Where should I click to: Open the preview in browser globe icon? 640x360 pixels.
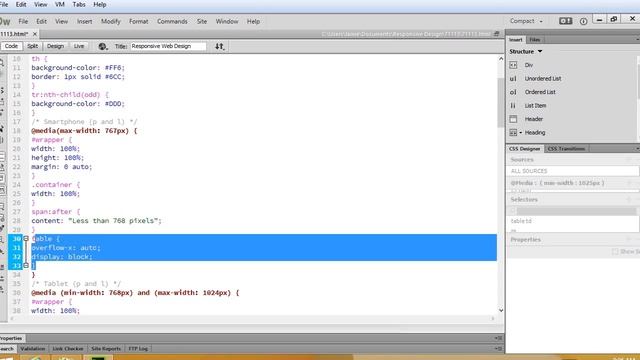(102, 47)
